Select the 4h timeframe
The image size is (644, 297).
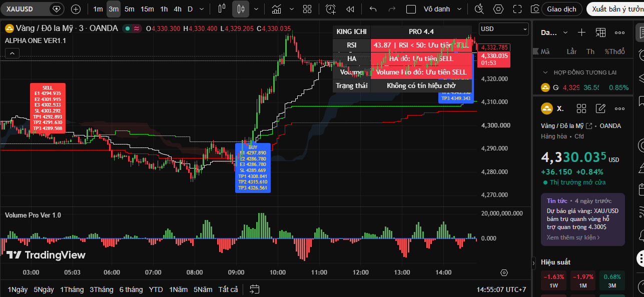tap(178, 9)
